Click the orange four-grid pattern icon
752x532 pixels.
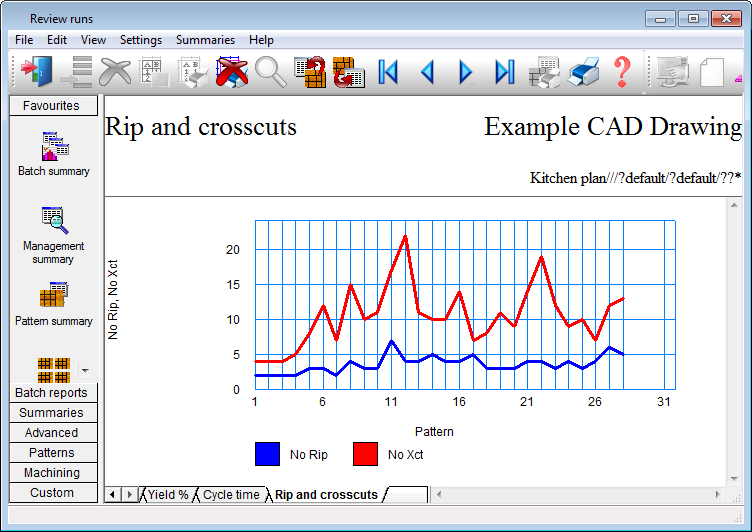[54, 370]
